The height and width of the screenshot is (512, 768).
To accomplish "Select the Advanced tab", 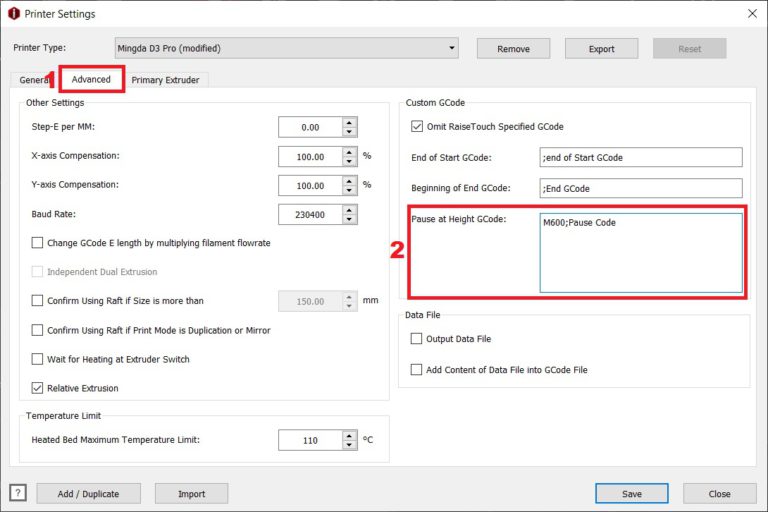I will 91,80.
